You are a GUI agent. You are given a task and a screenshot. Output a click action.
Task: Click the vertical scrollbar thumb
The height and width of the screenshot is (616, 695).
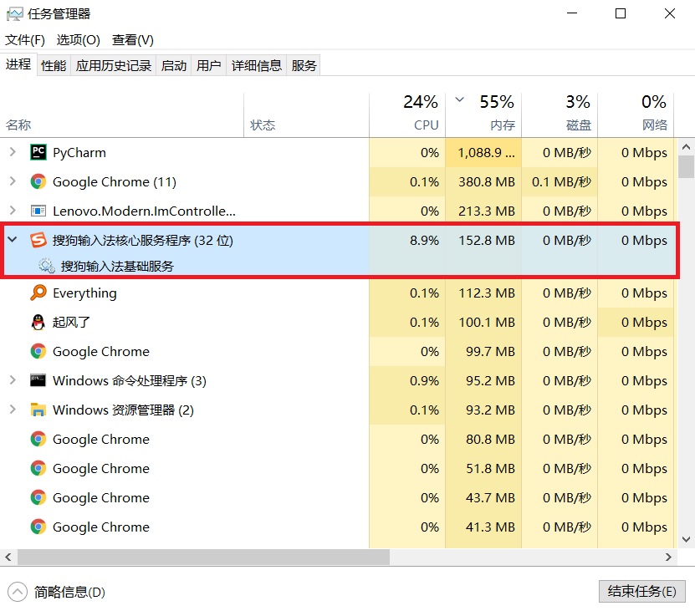686,166
